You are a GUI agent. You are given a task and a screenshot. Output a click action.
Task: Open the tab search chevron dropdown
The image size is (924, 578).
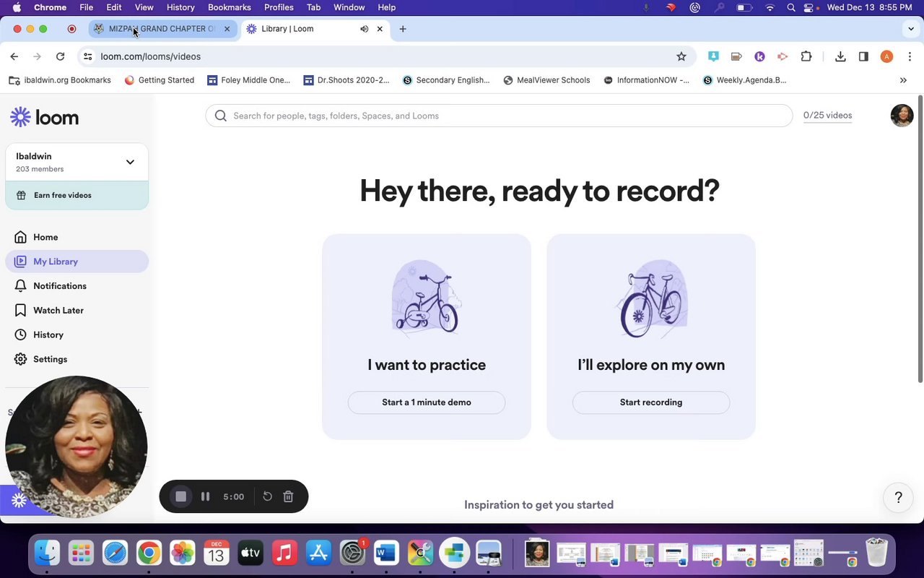[911, 29]
